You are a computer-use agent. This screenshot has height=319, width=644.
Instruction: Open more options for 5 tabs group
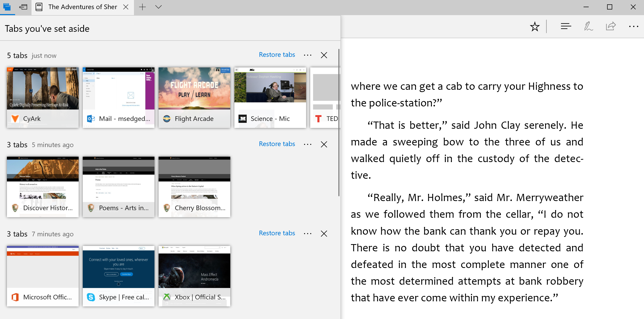(x=307, y=55)
